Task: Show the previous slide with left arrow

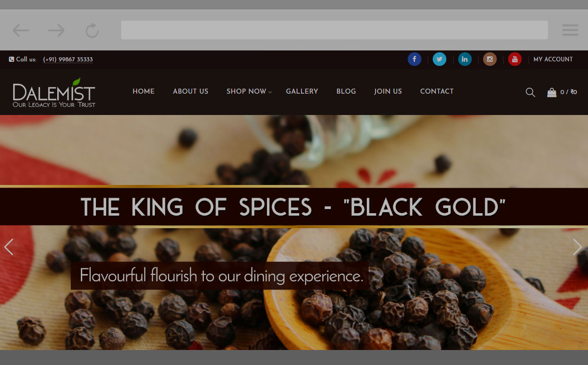Action: (9, 247)
